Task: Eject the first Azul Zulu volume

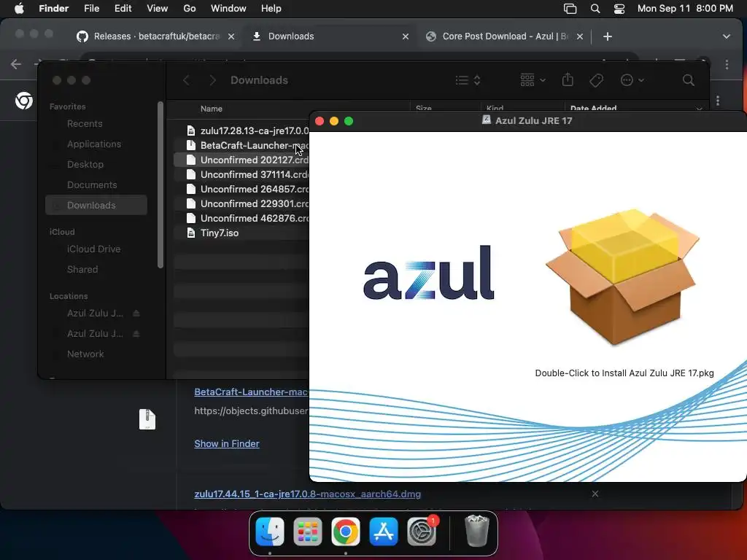Action: coord(136,314)
